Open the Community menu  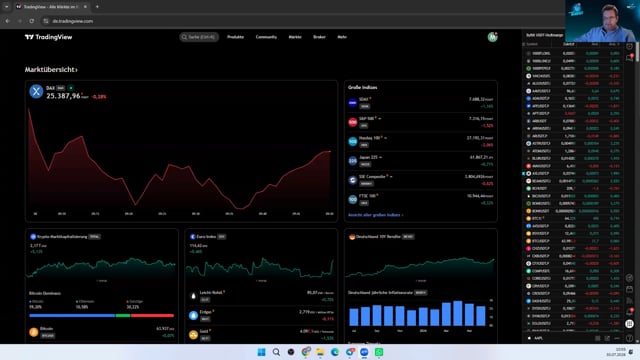coord(266,37)
